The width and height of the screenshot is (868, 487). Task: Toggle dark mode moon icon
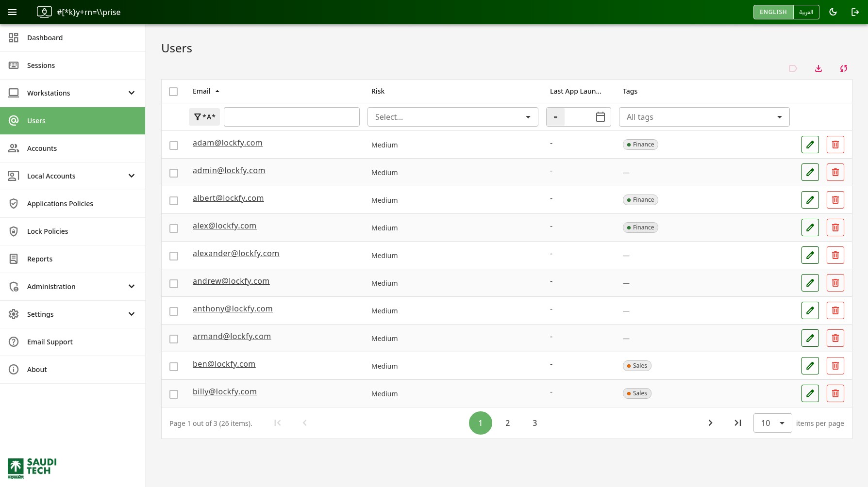point(833,12)
